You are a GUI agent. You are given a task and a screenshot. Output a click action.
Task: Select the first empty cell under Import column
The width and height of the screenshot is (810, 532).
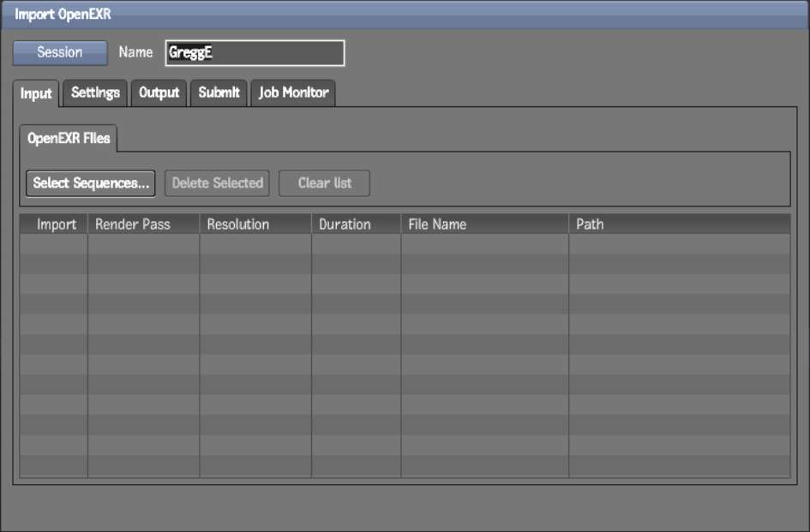[x=54, y=244]
